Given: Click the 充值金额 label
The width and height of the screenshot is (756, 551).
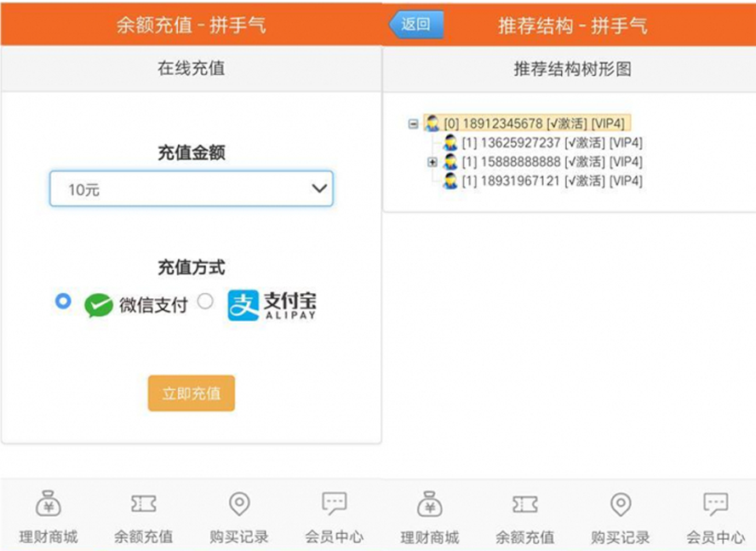Looking at the screenshot, I should (192, 152).
